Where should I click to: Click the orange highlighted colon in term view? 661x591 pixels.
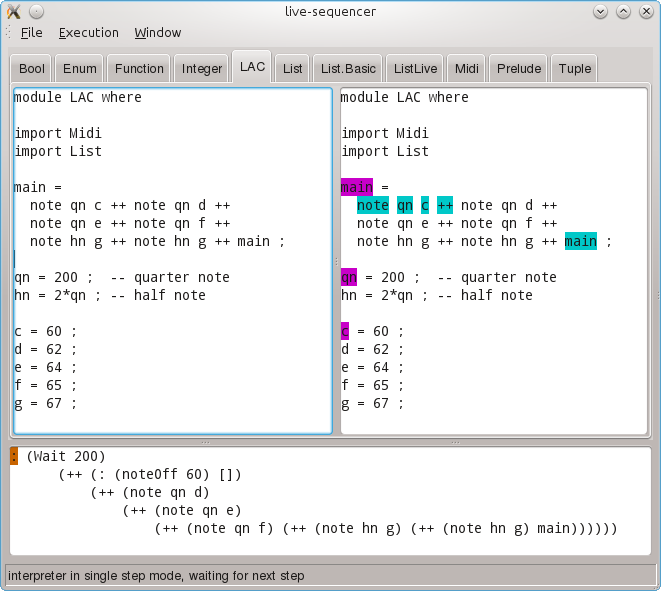[x=14, y=456]
